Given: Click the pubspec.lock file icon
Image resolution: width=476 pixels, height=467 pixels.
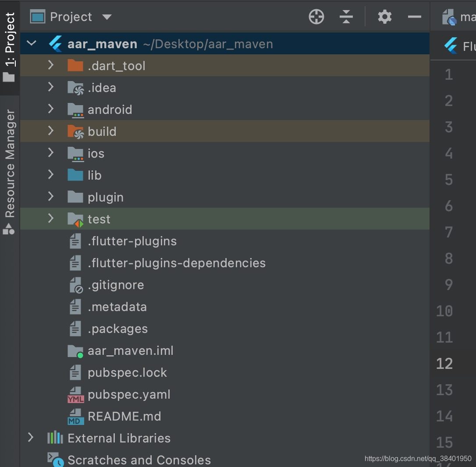Looking at the screenshot, I should click(75, 372).
